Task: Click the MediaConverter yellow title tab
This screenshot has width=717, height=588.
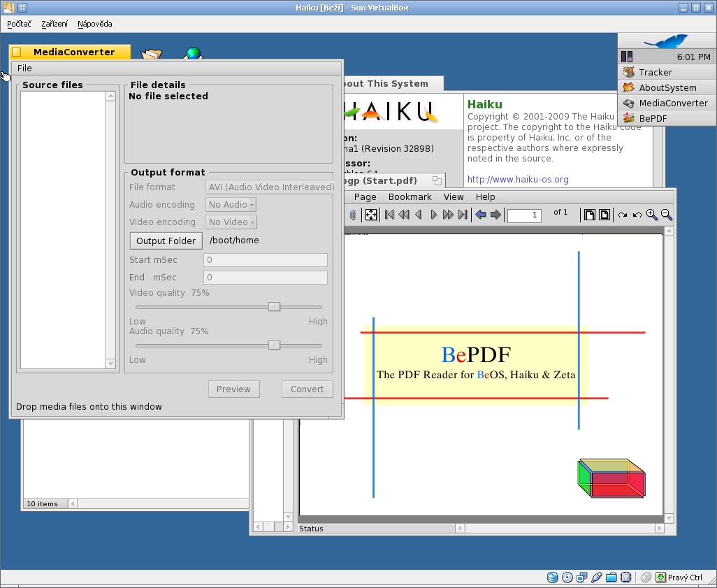Action: (70, 52)
